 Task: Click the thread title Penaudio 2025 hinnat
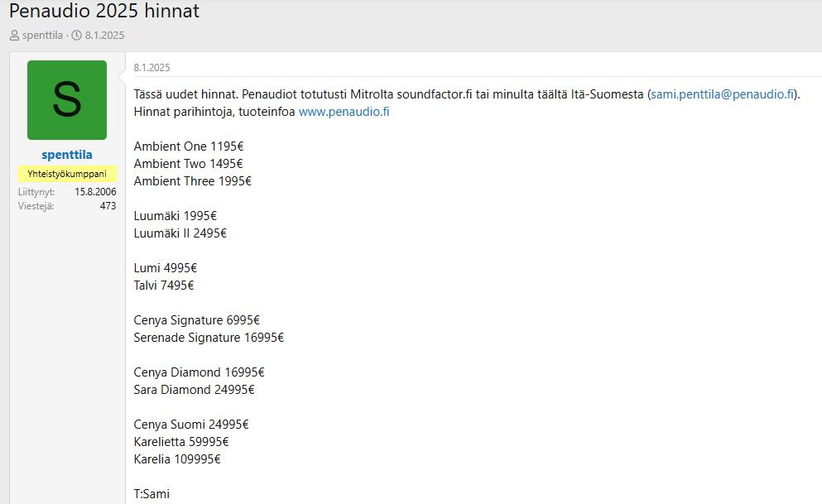point(104,12)
